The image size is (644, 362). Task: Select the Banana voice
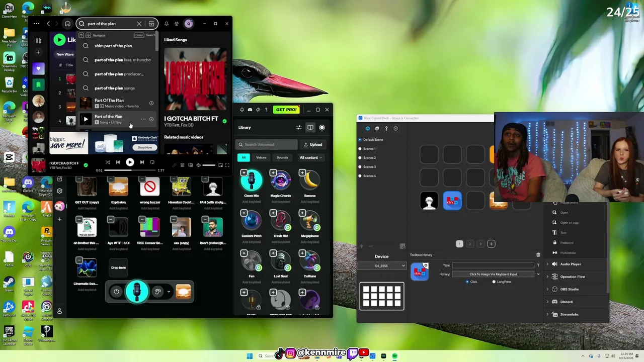pos(310,181)
